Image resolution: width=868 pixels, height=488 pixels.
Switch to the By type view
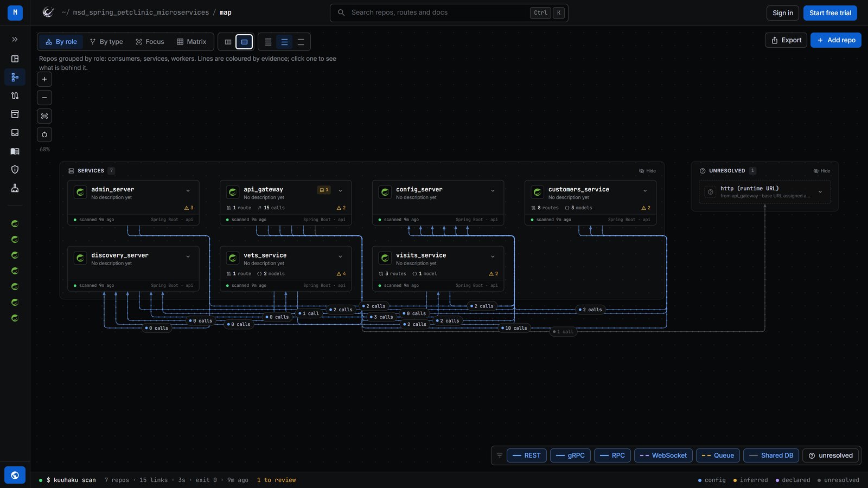coord(106,42)
